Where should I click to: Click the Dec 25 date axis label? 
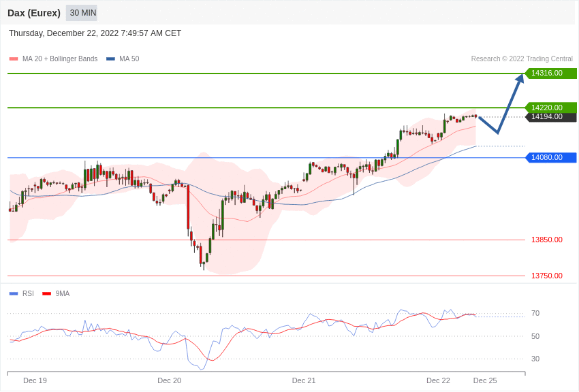coord(485,380)
